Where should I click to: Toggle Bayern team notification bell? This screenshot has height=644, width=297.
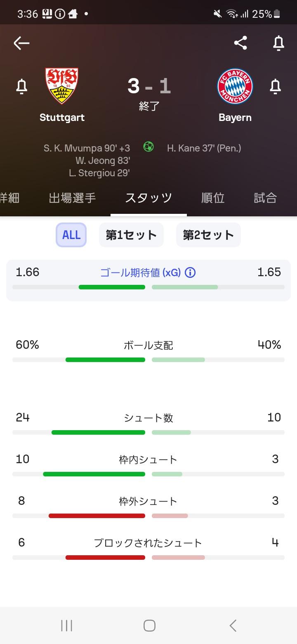point(275,87)
